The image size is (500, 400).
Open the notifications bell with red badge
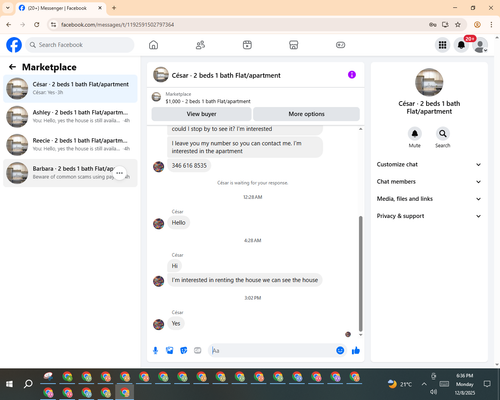tap(461, 45)
